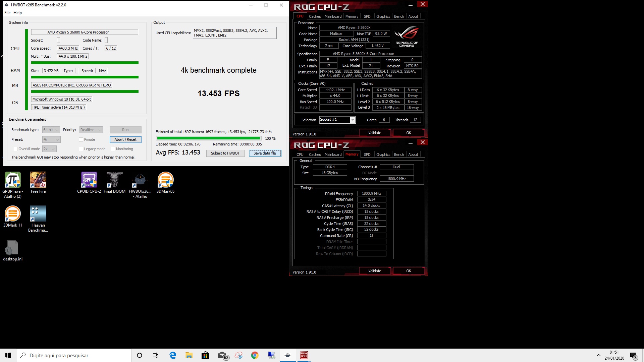Click the Core speed 4403.3 MHz field
Viewport: 644px width, 362px height.
tap(68, 48)
